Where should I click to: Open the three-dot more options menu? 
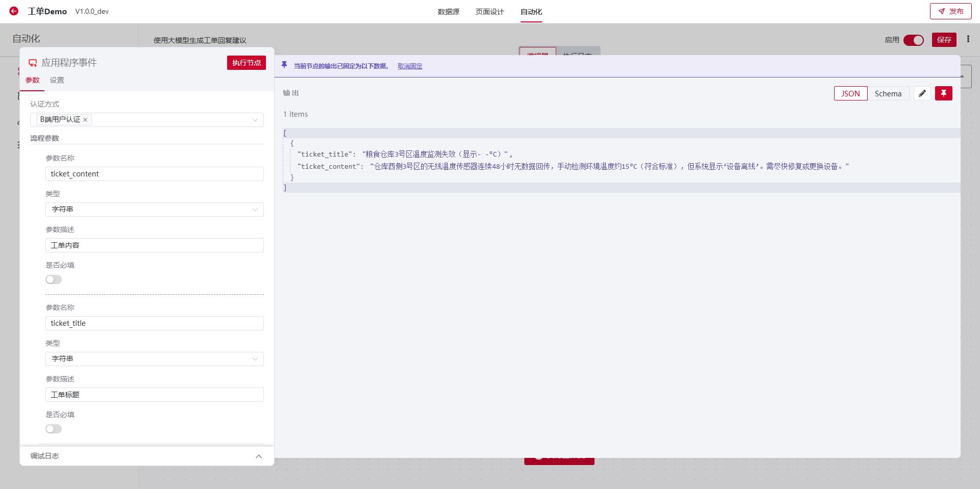click(x=968, y=39)
